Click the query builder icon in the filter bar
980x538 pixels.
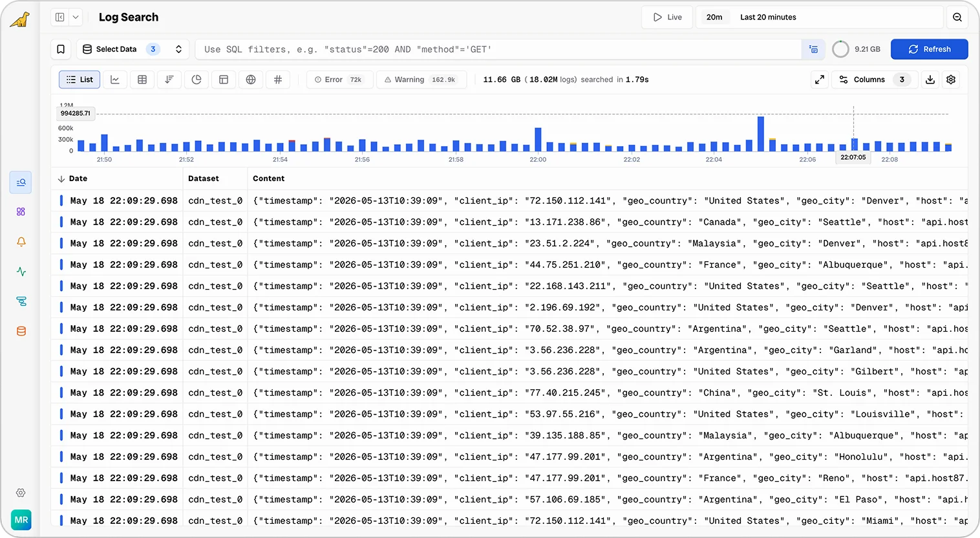tap(813, 49)
